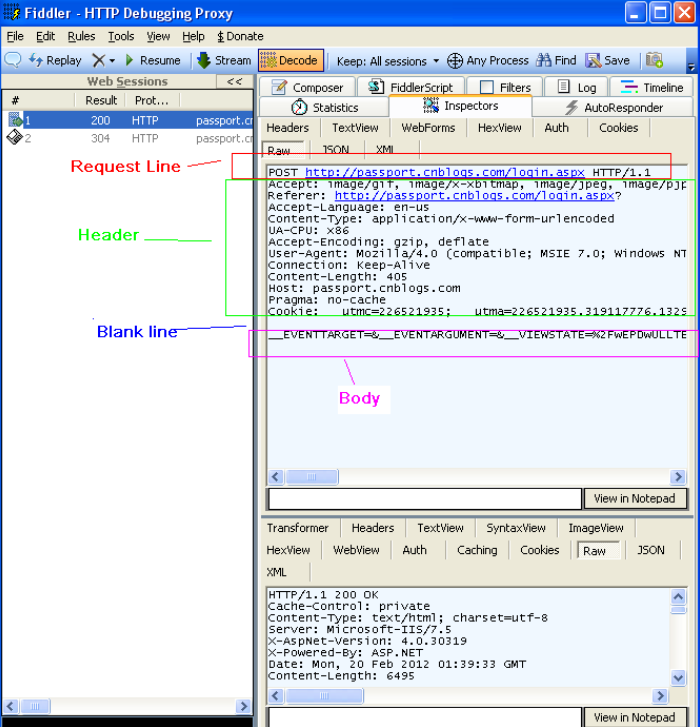Click the request View in Notepad button

pos(634,499)
